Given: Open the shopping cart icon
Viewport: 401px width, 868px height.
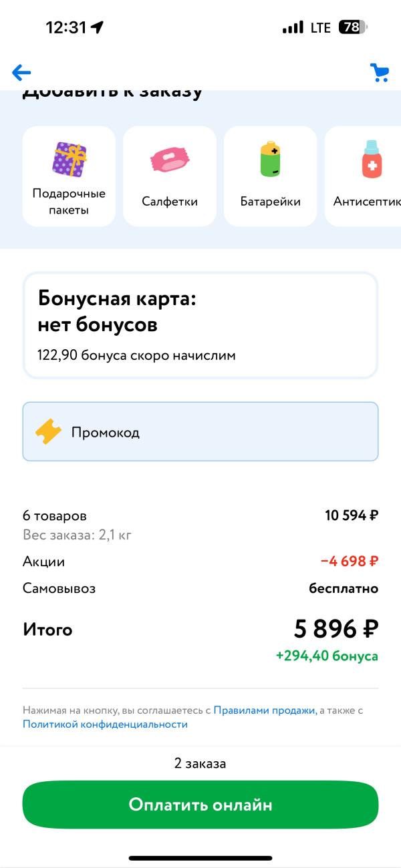Looking at the screenshot, I should click(x=380, y=72).
